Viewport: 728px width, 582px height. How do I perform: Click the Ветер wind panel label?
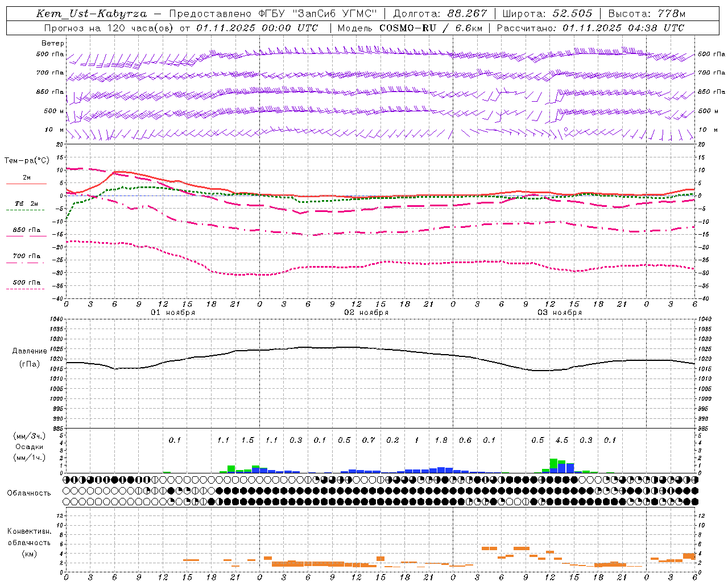point(53,43)
